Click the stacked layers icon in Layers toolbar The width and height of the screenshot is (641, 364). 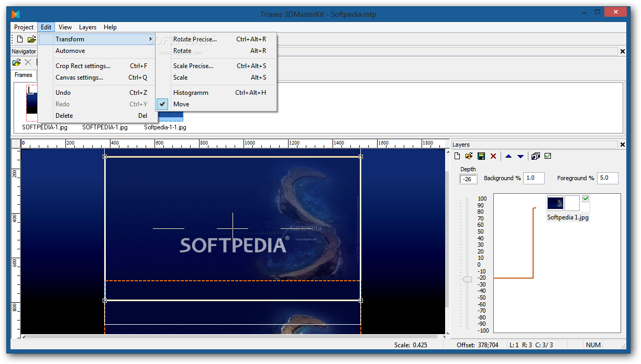pyautogui.click(x=535, y=156)
